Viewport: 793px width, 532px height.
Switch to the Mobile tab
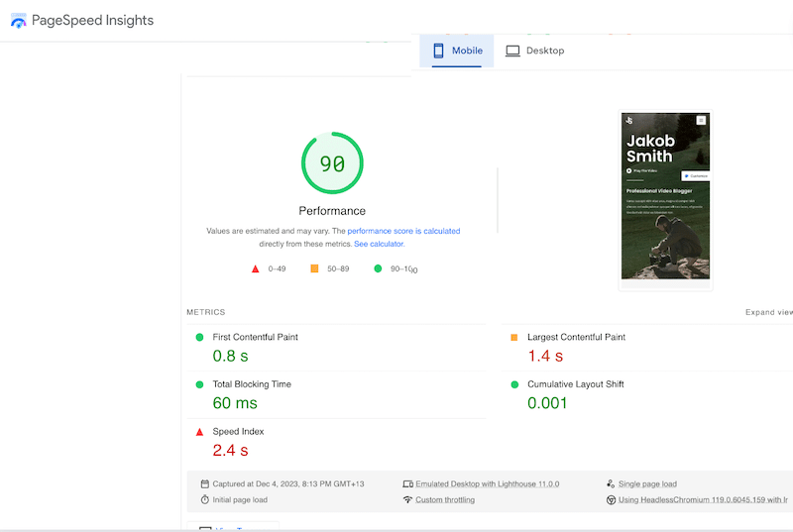pos(456,51)
